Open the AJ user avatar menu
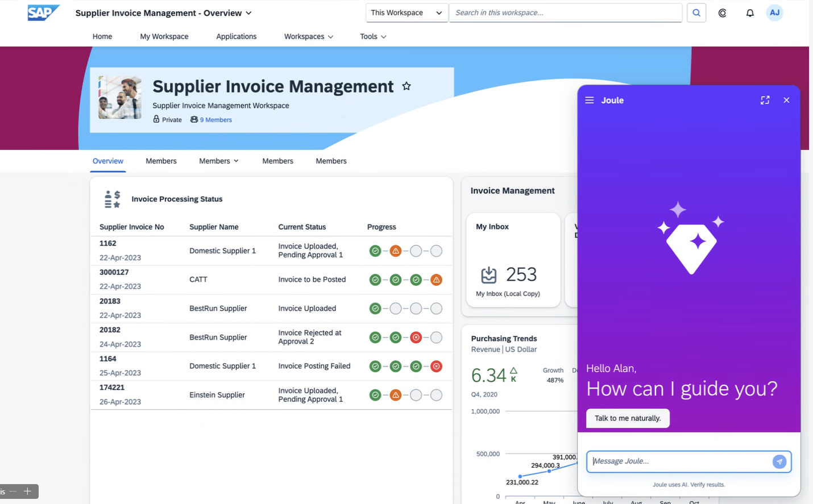The image size is (813, 504). (x=774, y=13)
